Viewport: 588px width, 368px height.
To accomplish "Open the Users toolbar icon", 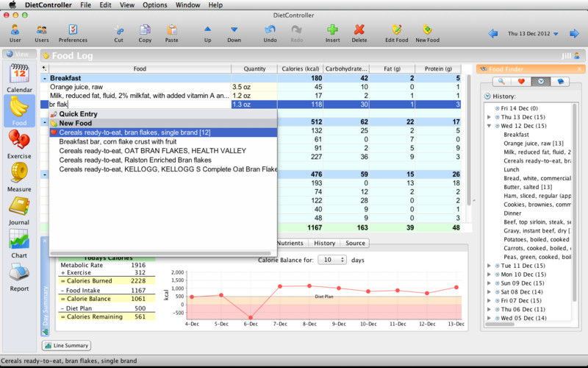I will pos(42,33).
